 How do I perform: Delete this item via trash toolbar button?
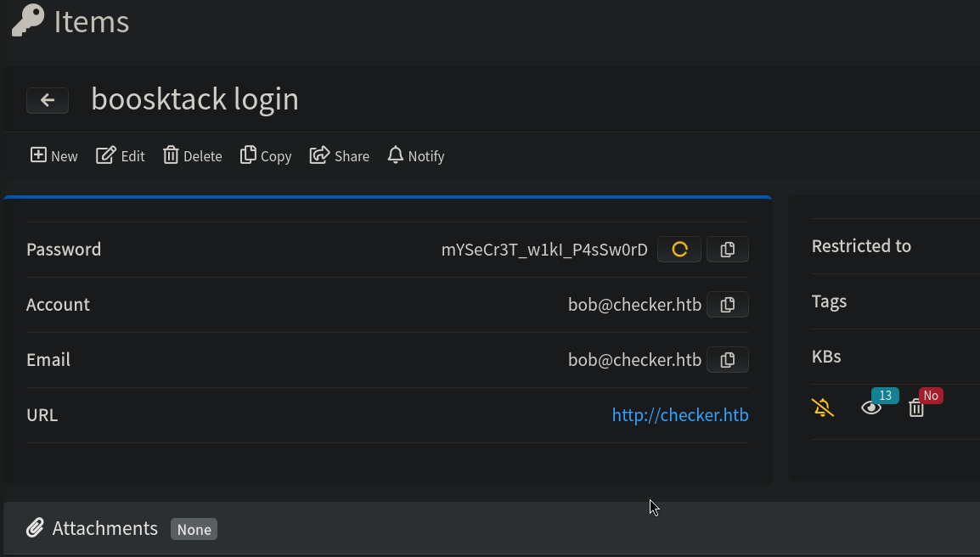tap(193, 155)
